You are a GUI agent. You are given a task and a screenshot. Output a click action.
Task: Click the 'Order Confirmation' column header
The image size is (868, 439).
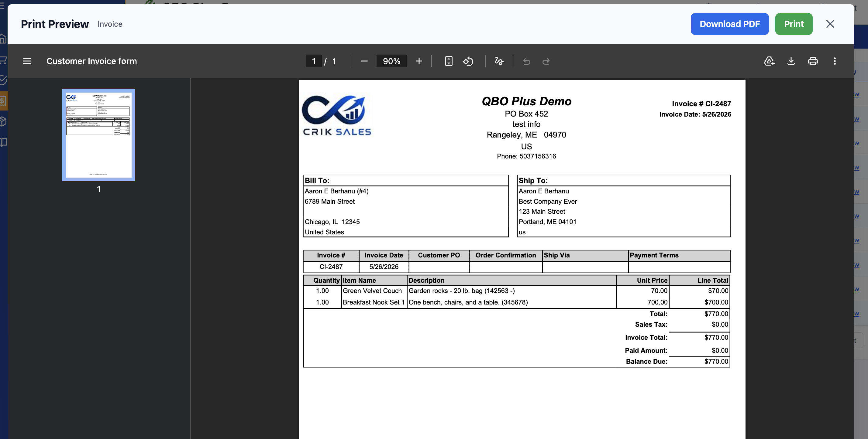point(505,255)
